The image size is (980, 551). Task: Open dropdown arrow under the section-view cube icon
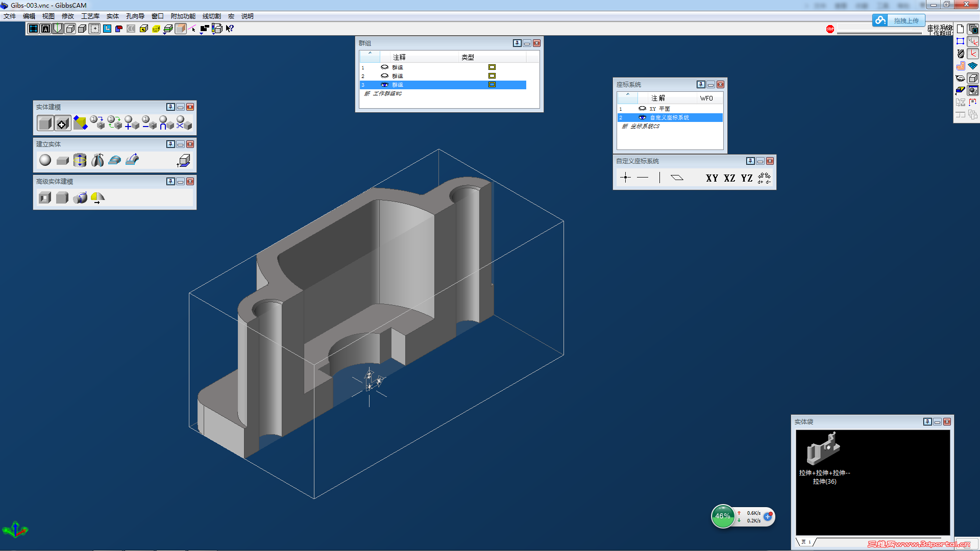(165, 34)
